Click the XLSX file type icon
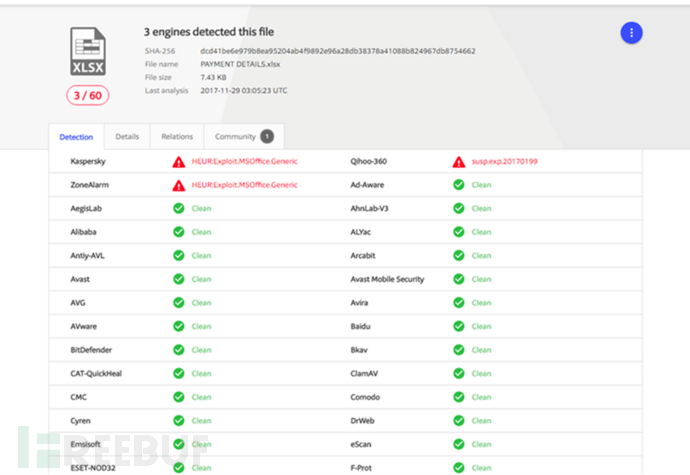690x475 pixels. pos(88,52)
